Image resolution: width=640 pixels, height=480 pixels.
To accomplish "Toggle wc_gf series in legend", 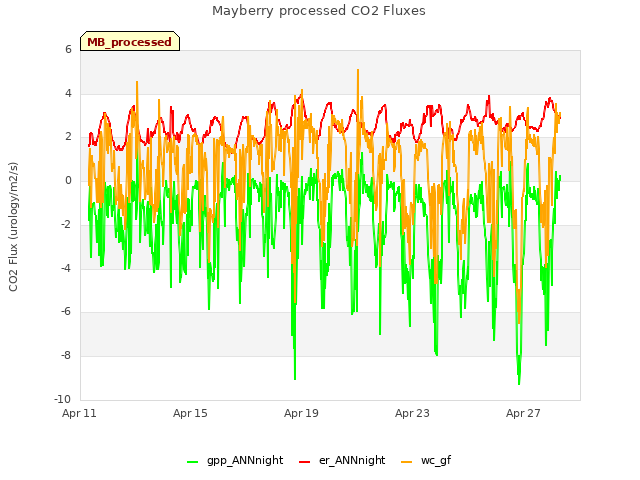I will 426,460.
